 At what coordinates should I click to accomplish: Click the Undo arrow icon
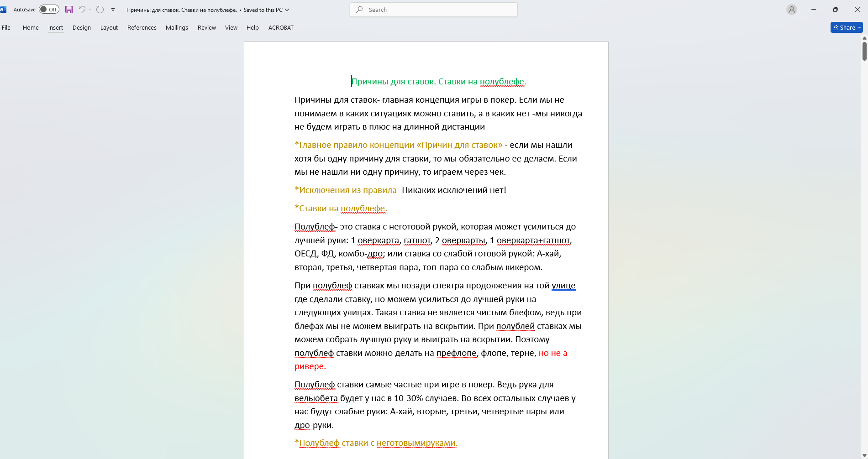click(x=82, y=10)
